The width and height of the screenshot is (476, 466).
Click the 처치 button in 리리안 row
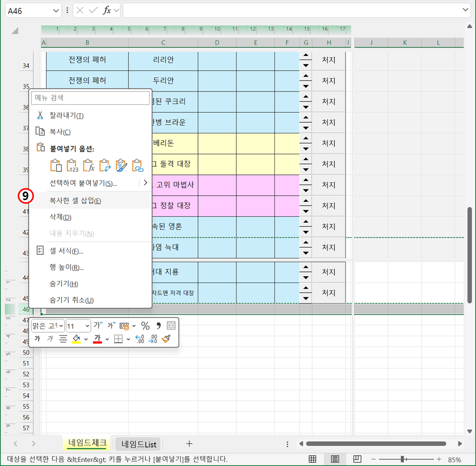329,60
